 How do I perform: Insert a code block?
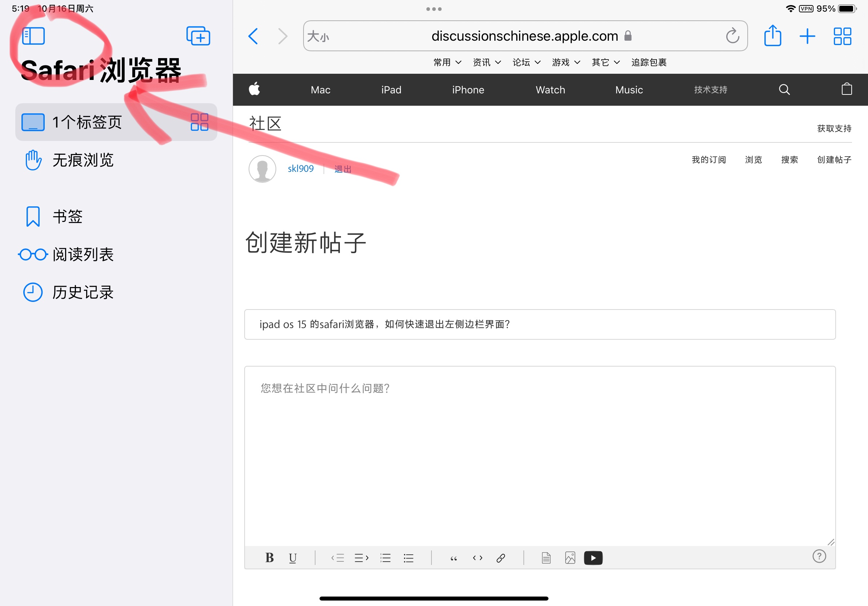coord(478,558)
